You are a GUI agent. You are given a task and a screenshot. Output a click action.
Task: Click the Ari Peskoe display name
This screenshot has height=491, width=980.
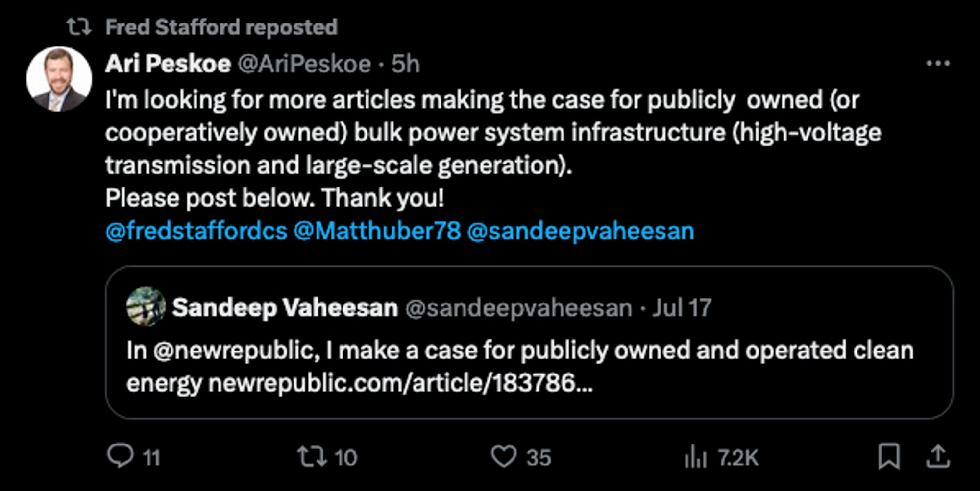(168, 64)
